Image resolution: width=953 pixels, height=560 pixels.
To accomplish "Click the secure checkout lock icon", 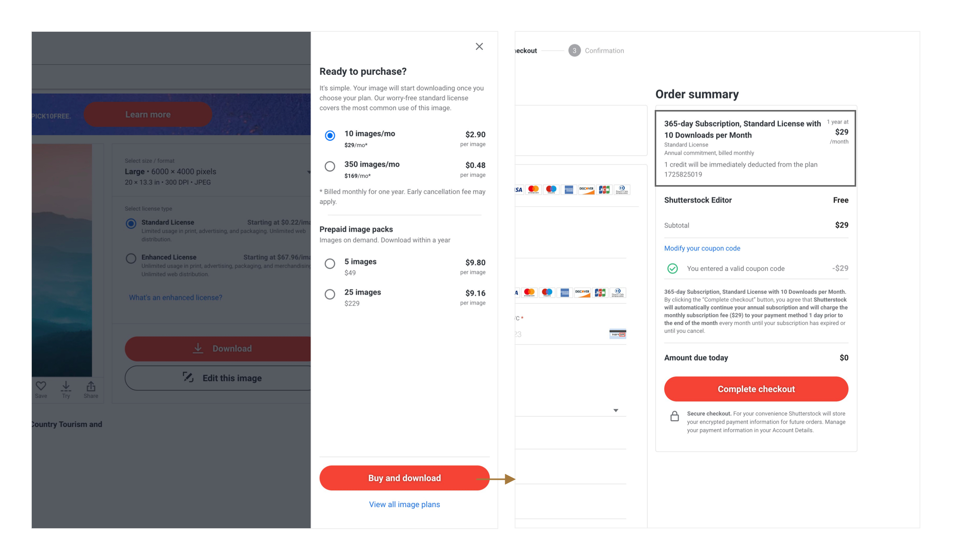I will [674, 416].
